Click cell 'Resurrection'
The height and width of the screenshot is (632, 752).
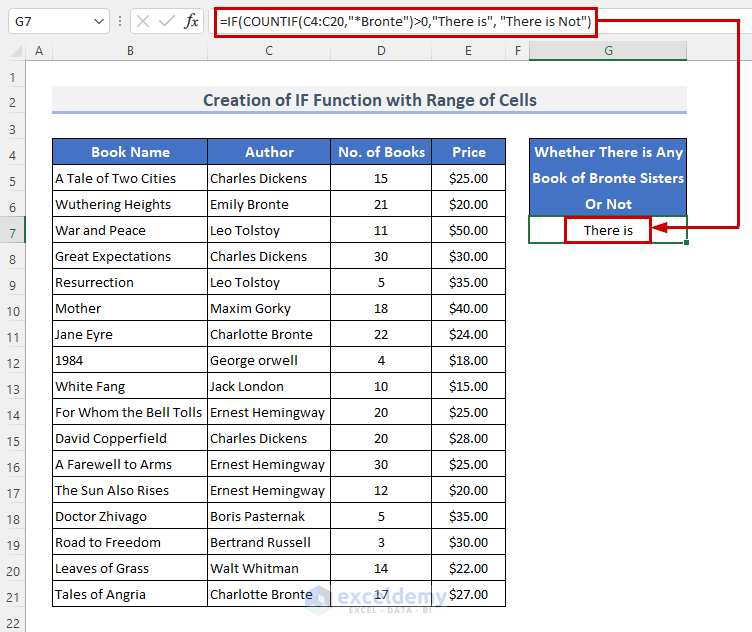coord(130,282)
